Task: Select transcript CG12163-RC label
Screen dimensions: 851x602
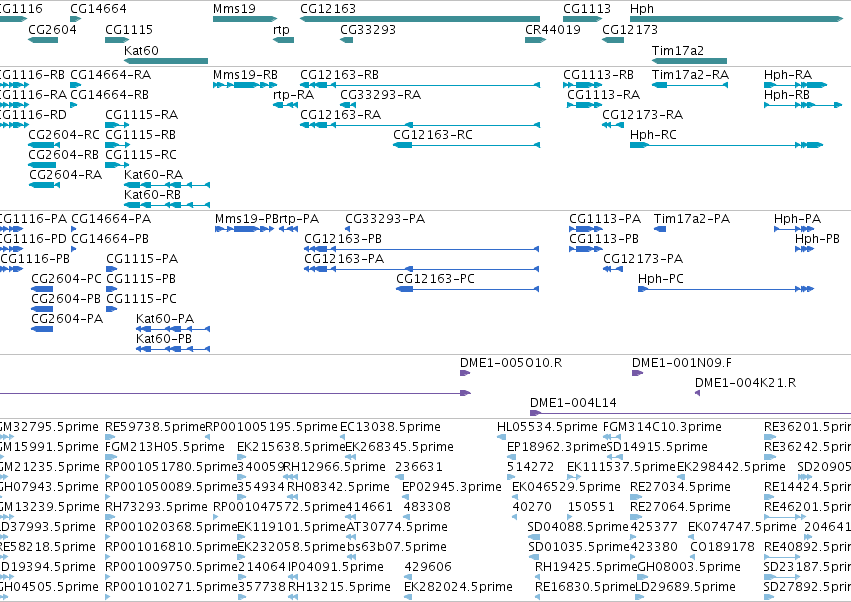Action: [x=433, y=134]
